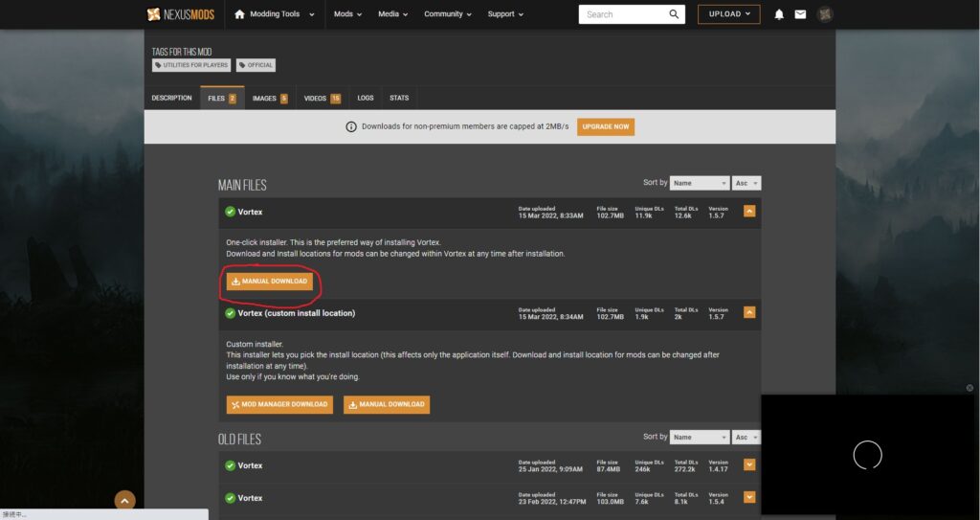This screenshot has height=520, width=980.
Task: Focus the Search input field
Action: pyautogui.click(x=622, y=14)
